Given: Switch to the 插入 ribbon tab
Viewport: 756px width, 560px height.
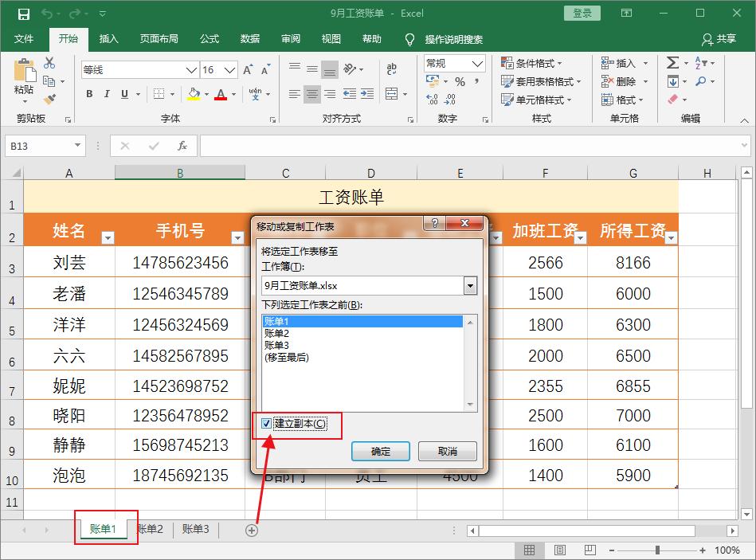Looking at the screenshot, I should click(108, 38).
